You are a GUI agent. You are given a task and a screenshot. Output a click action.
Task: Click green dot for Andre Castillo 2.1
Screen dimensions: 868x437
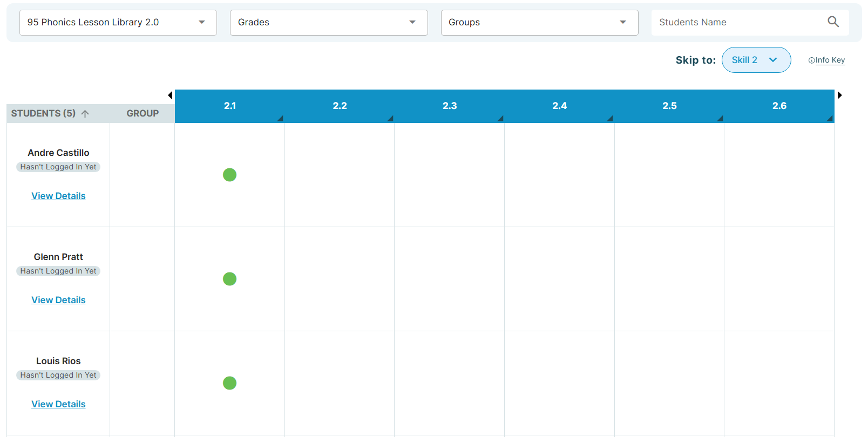pos(229,175)
